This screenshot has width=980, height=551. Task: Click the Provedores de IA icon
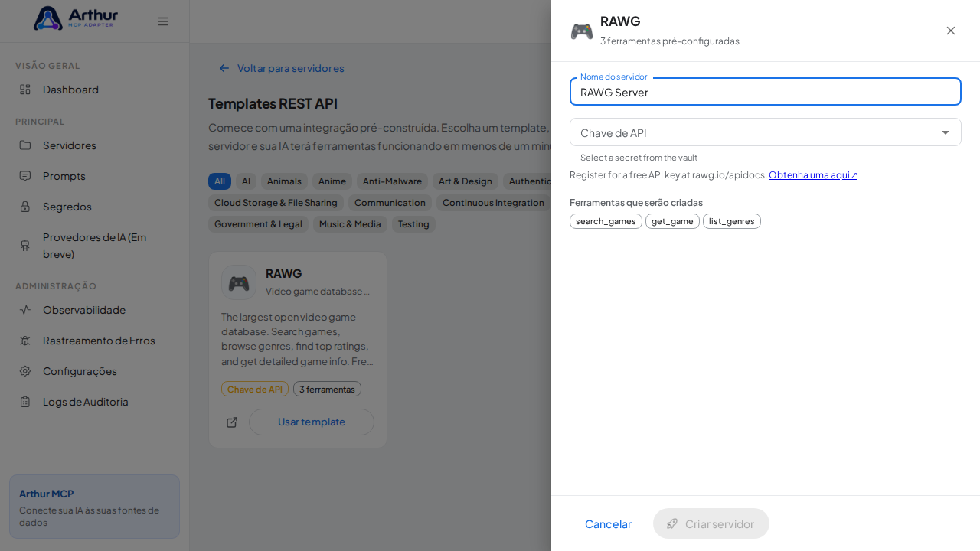pos(25,245)
